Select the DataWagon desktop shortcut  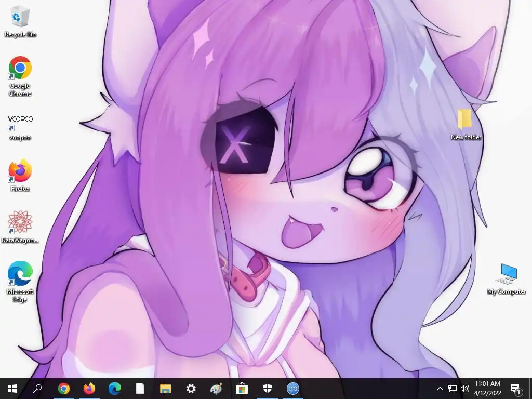click(x=20, y=227)
